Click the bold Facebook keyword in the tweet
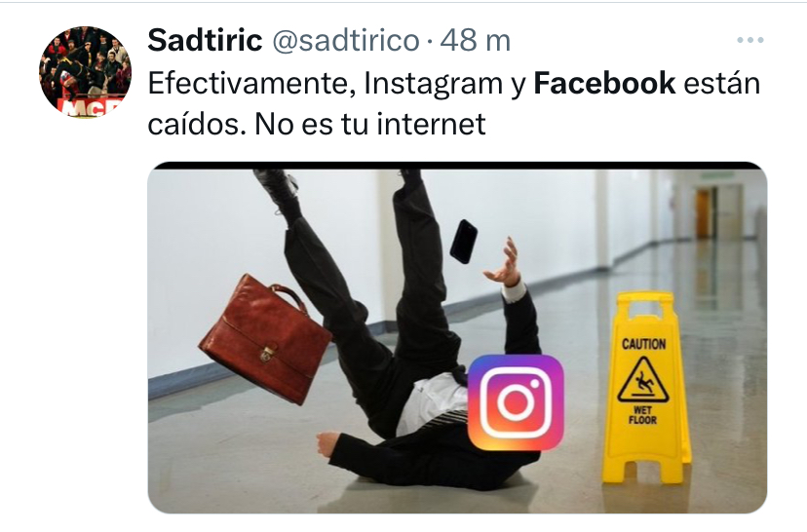 coord(604,83)
